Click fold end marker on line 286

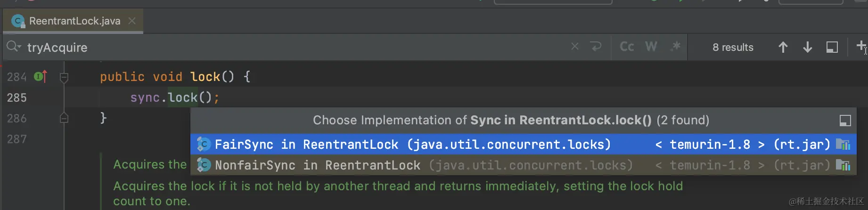[x=64, y=118]
